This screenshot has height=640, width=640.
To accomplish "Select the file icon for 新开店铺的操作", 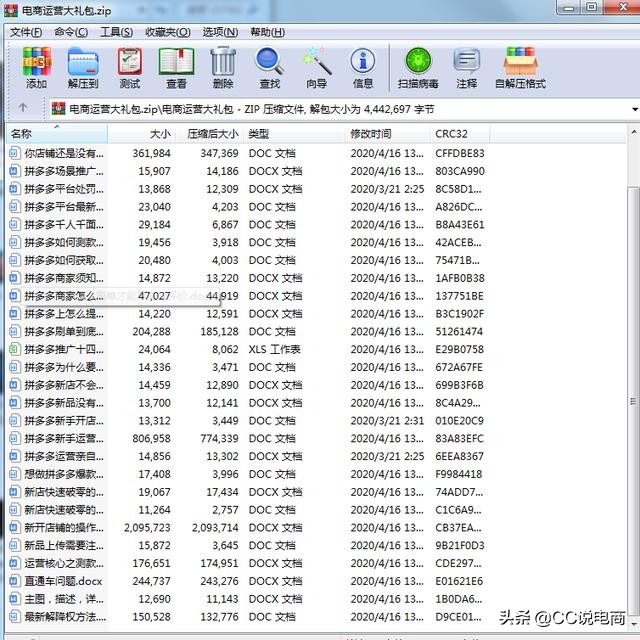I will click(14, 527).
